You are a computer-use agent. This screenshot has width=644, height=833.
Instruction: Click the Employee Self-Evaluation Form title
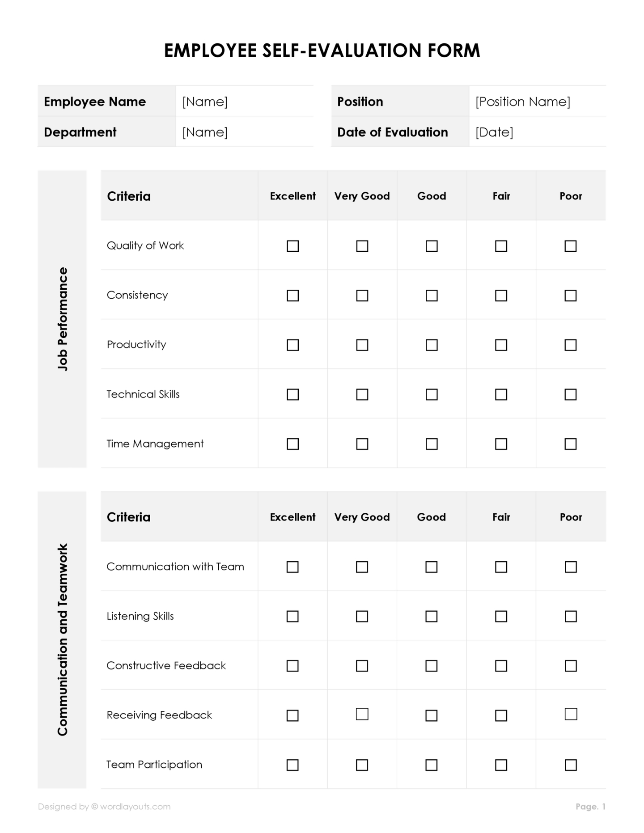[322, 51]
